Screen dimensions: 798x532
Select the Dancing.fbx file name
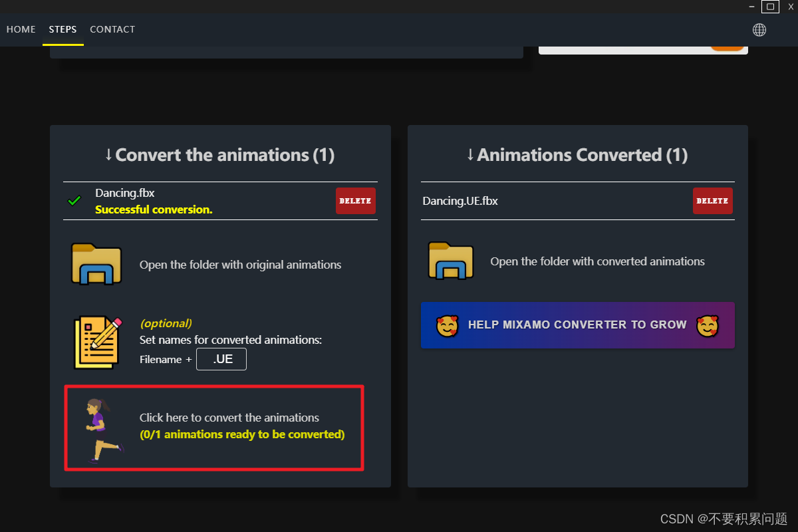125,193
